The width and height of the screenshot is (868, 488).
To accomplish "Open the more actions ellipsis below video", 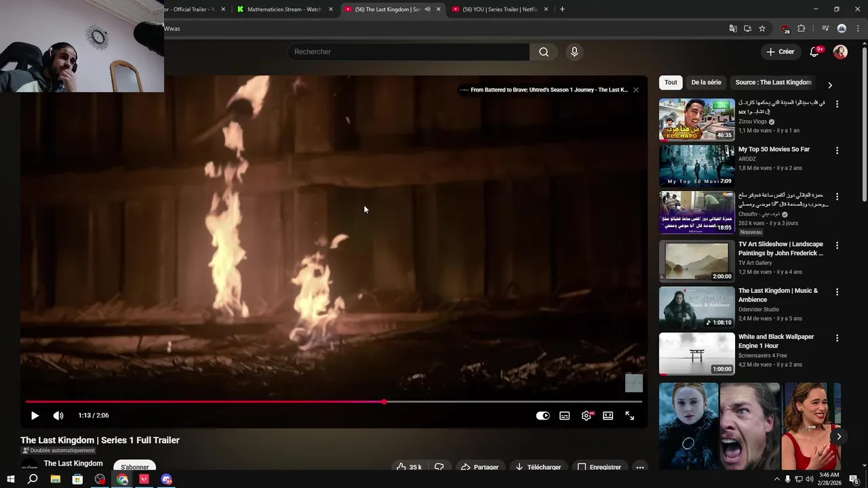I will coord(639,467).
